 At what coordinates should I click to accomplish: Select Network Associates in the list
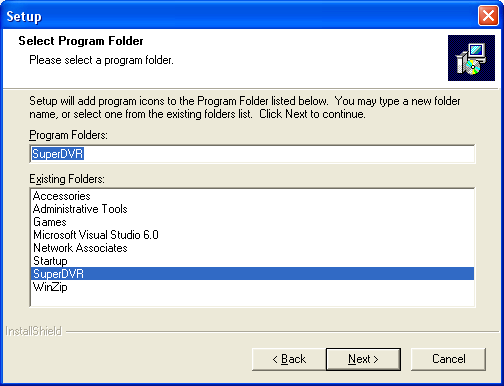252,248
